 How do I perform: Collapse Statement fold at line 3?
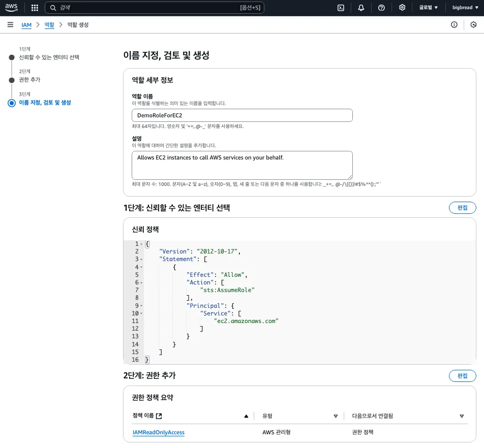tap(141, 260)
